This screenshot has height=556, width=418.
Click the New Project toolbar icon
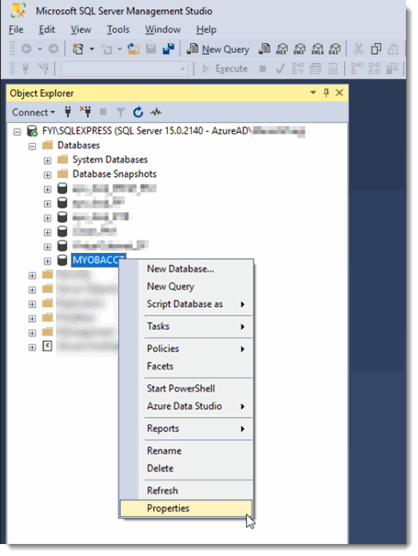point(78,49)
